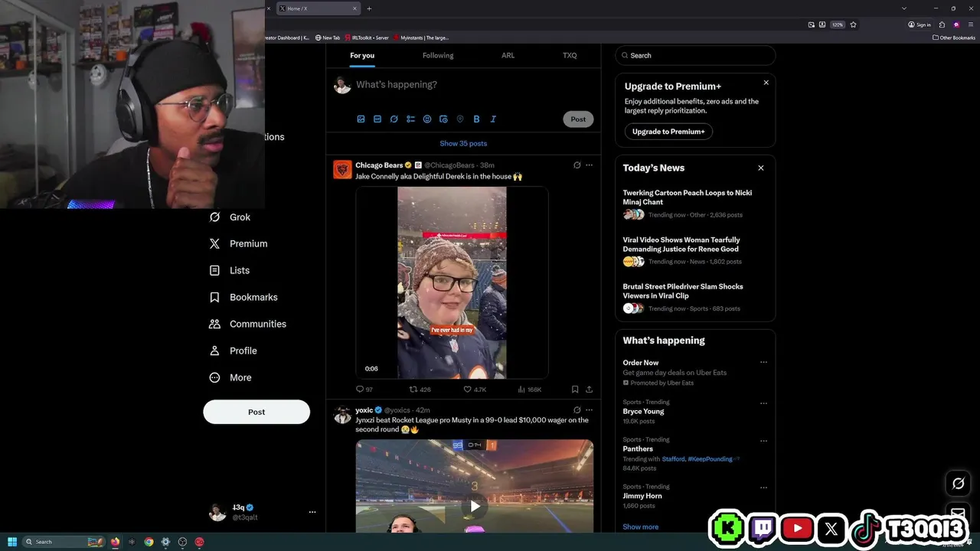Viewport: 980px width, 551px height.
Task: Open options for Bryce Young trend
Action: pyautogui.click(x=763, y=403)
